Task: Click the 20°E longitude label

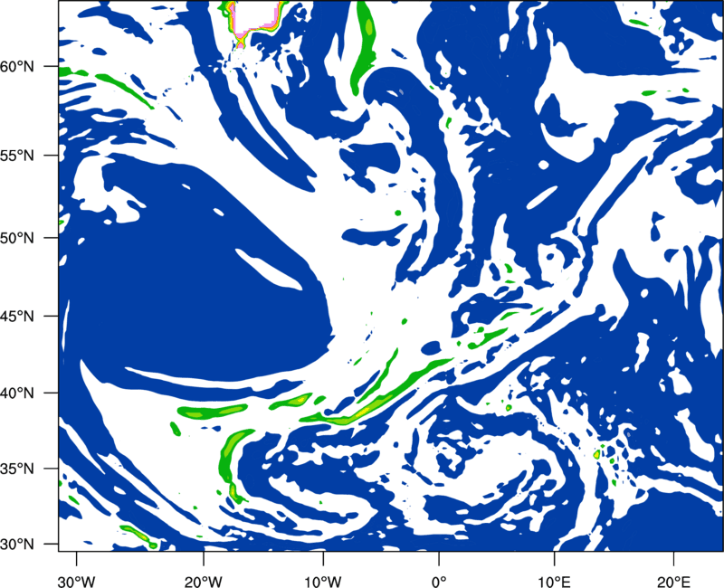Action: pyautogui.click(x=673, y=582)
